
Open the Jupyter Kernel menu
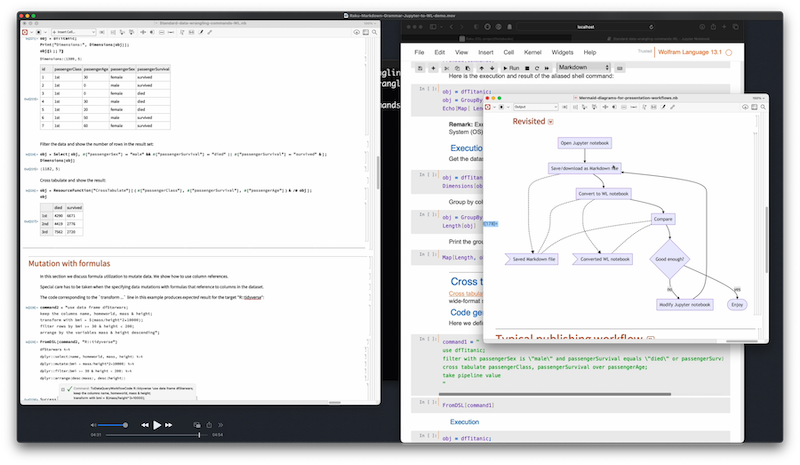pyautogui.click(x=533, y=52)
